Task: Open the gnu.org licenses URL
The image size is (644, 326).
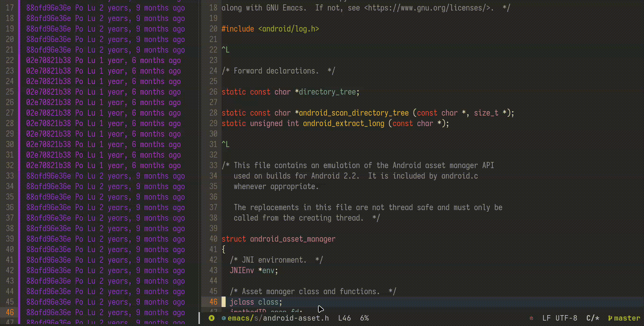Action: click(427, 8)
